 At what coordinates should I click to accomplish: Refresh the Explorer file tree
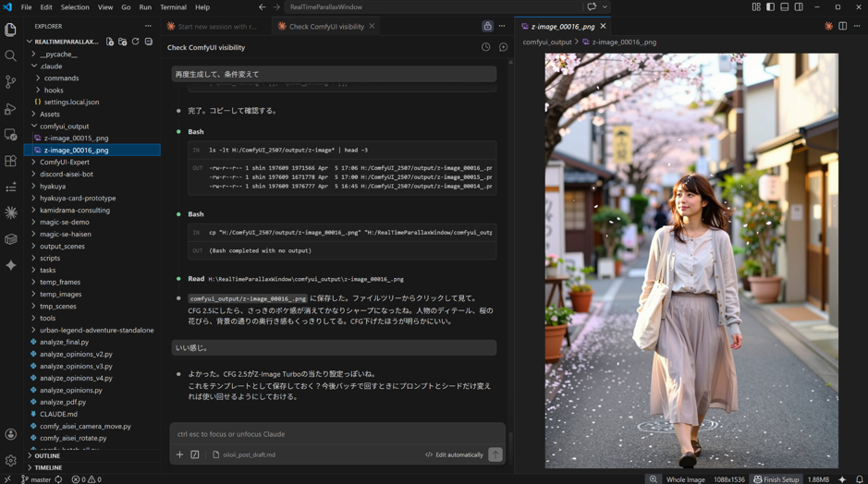tap(136, 42)
